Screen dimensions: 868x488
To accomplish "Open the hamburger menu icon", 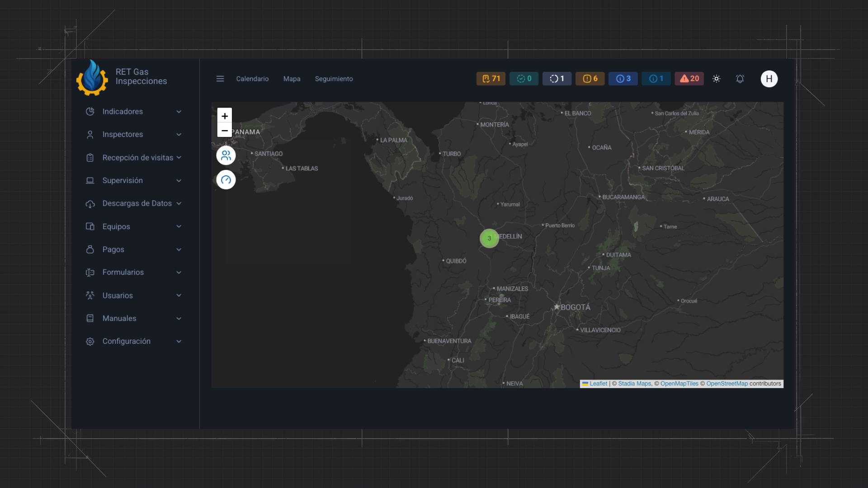I will tap(220, 79).
